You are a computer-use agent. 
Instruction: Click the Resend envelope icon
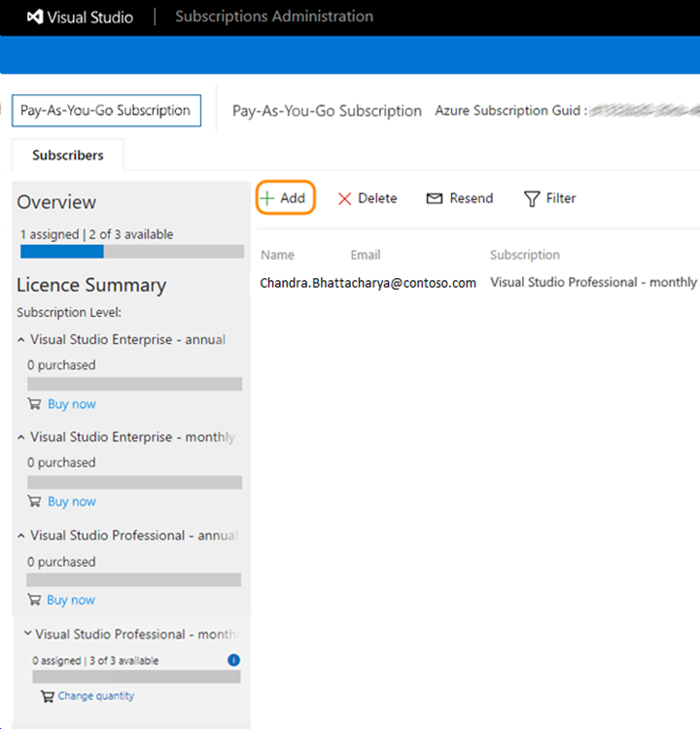pyautogui.click(x=435, y=198)
